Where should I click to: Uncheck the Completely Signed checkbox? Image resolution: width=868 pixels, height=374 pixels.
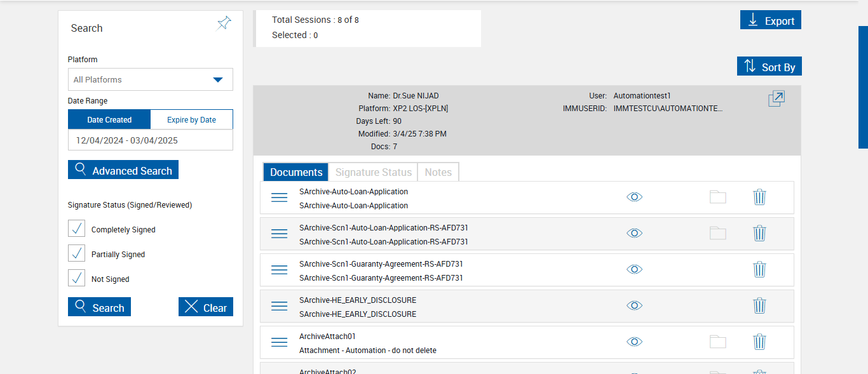coord(77,229)
